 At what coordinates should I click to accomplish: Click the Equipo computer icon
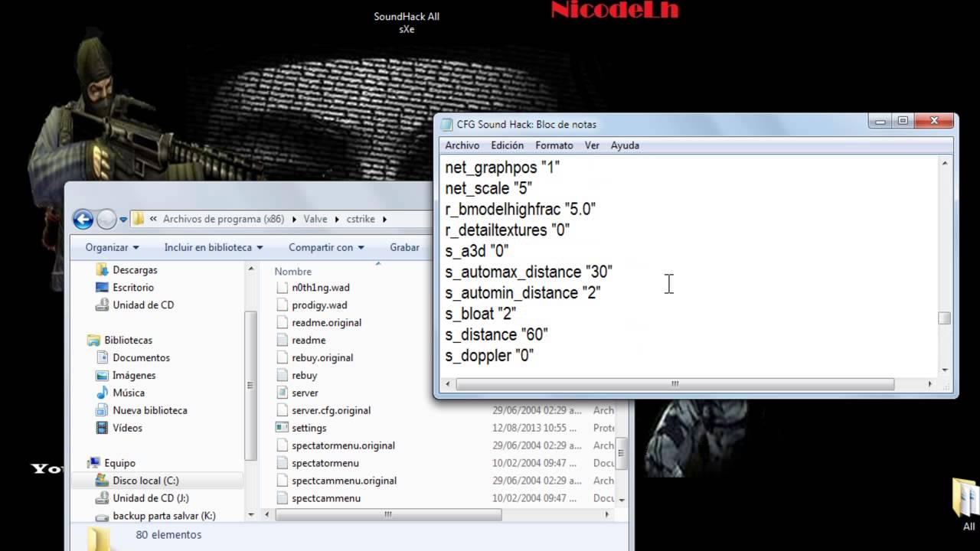pos(93,463)
